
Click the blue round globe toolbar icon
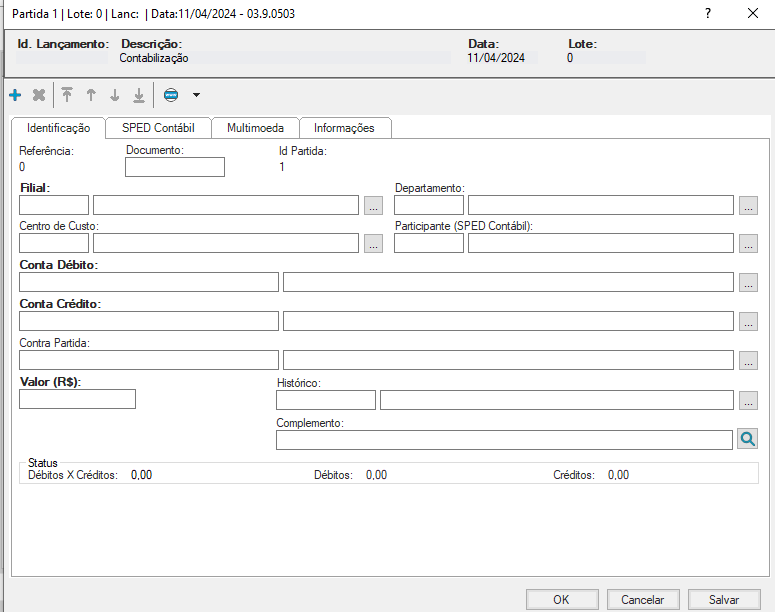(x=170, y=95)
